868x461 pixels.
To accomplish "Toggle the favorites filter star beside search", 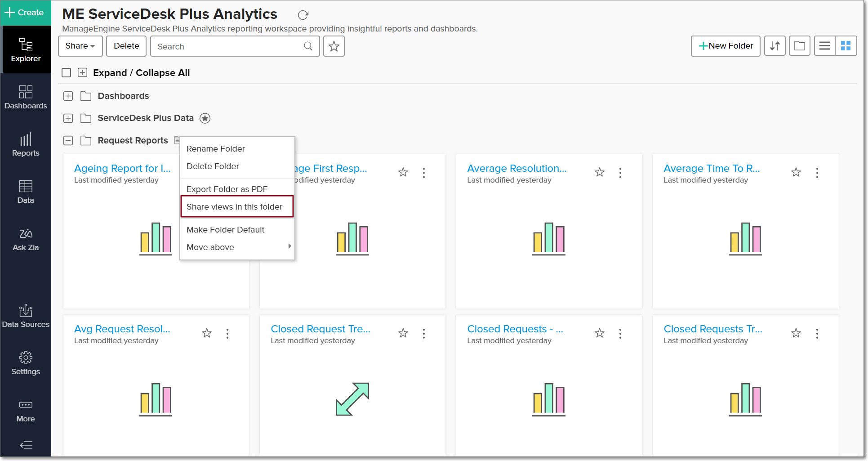I will 334,46.
